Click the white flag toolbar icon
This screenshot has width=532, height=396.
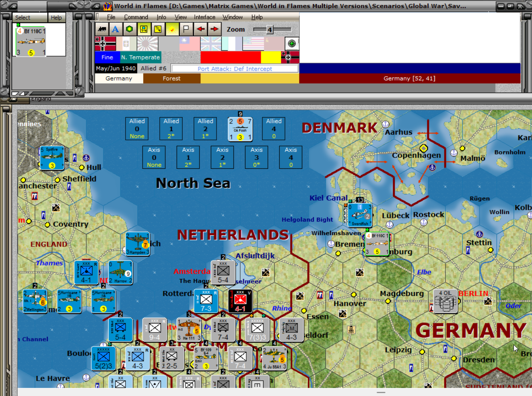[x=186, y=29]
